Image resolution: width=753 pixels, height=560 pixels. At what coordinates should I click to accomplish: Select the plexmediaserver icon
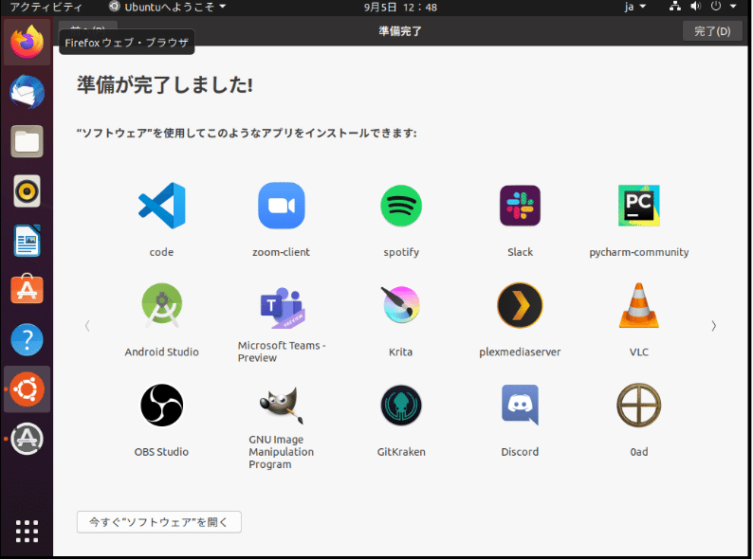click(520, 305)
